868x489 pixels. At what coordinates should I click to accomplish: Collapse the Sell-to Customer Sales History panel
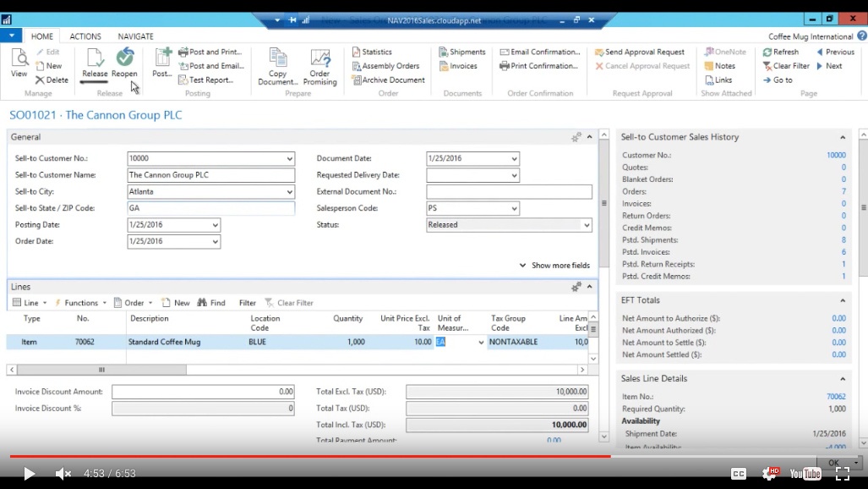pos(843,137)
